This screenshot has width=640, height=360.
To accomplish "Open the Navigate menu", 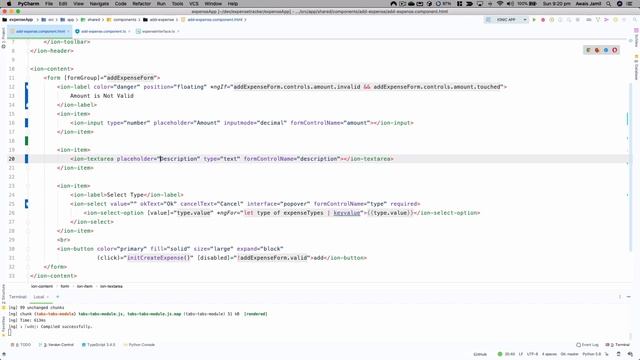I will [x=99, y=4].
